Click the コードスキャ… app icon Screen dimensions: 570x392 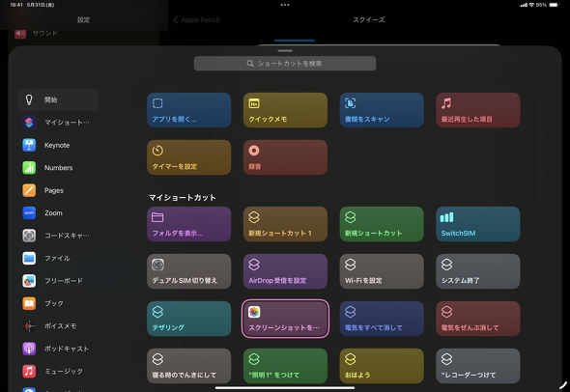point(29,236)
